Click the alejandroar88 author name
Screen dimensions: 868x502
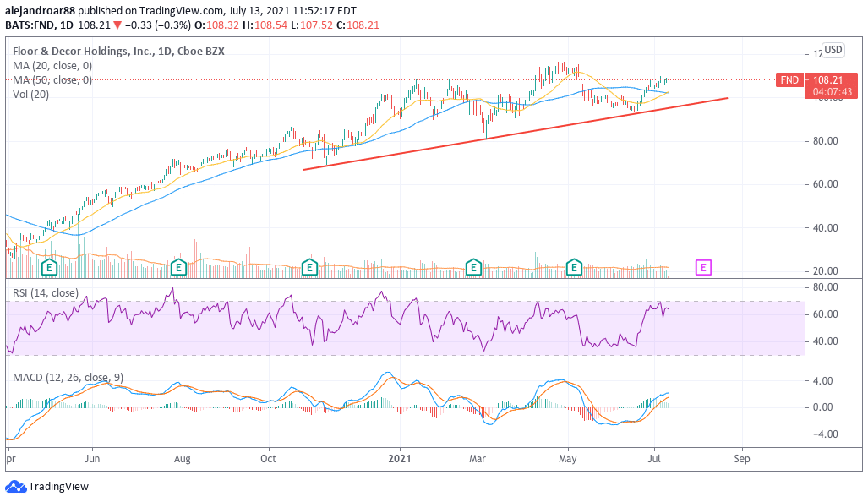(x=40, y=10)
